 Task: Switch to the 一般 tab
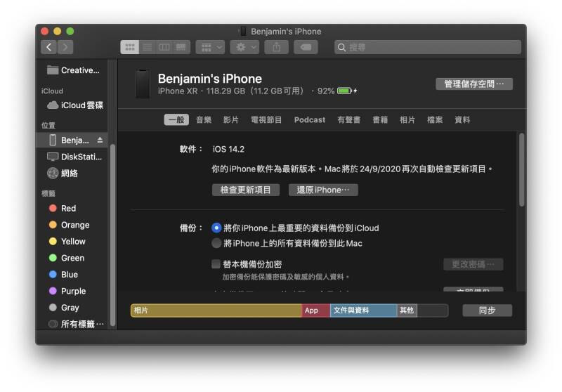click(x=176, y=119)
